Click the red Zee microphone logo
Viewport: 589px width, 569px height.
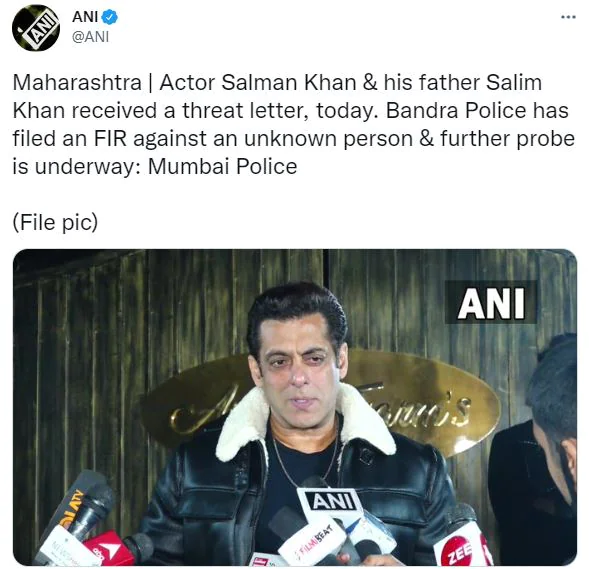pos(458,551)
